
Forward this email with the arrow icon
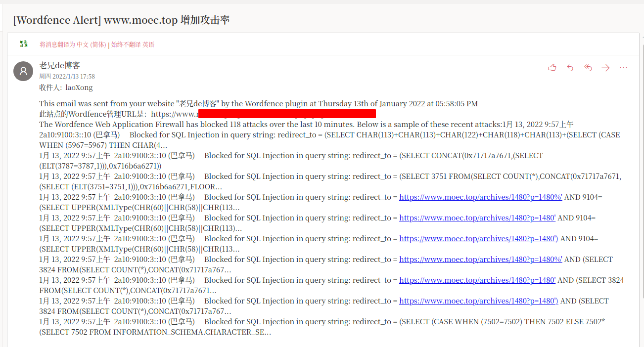(x=605, y=68)
